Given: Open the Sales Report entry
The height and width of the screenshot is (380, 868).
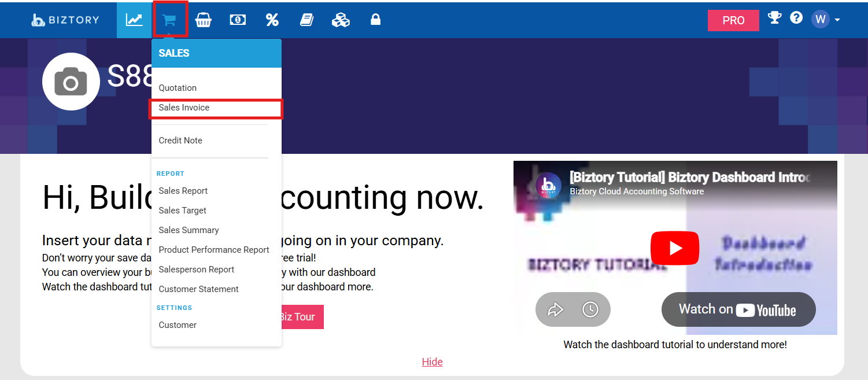Looking at the screenshot, I should click(183, 191).
